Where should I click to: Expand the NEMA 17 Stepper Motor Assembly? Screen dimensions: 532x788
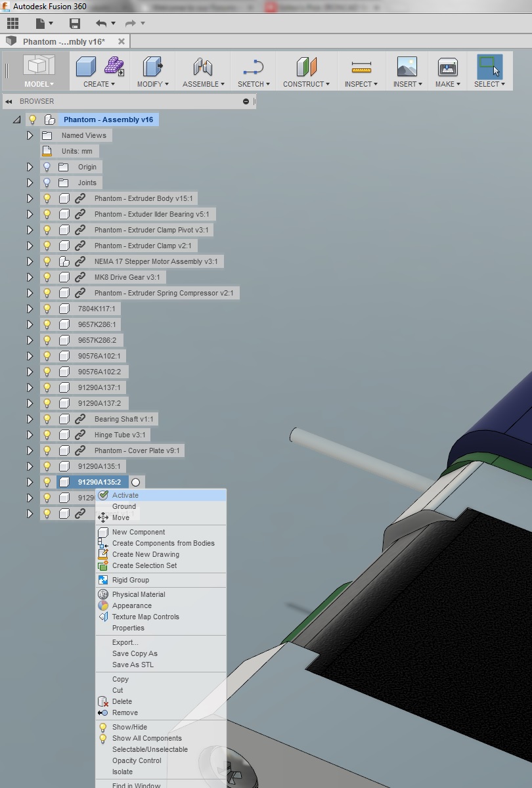[x=30, y=261]
